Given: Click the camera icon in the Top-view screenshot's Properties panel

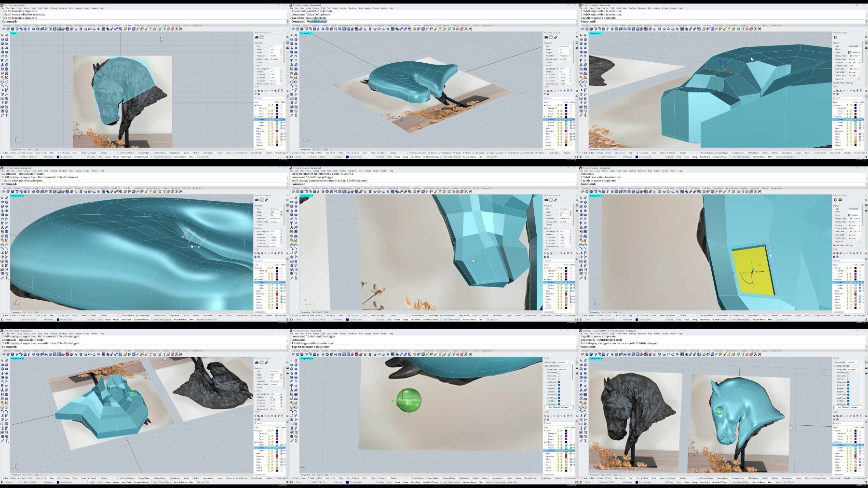Looking at the screenshot, I should [x=257, y=37].
